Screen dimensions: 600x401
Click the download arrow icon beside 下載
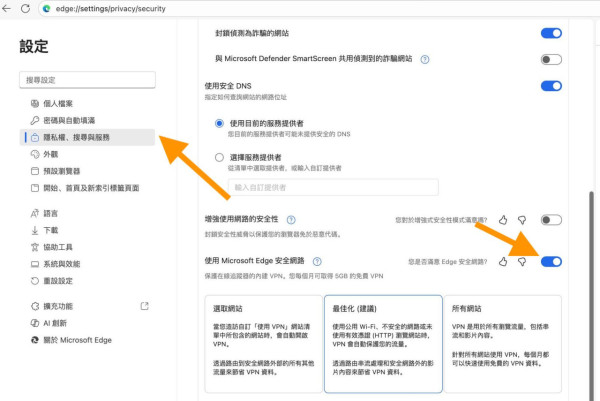(x=35, y=230)
